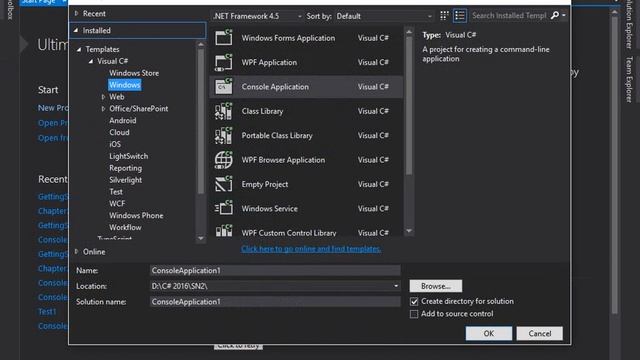
Task: Open the .NET Framework 4.5 dropdown
Action: tap(257, 16)
